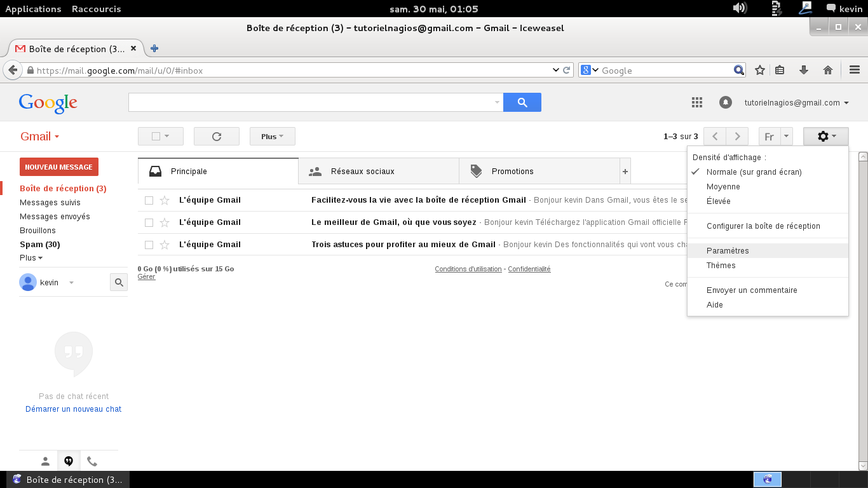
Task: Add a new inbox tab with plus button
Action: pos(625,172)
